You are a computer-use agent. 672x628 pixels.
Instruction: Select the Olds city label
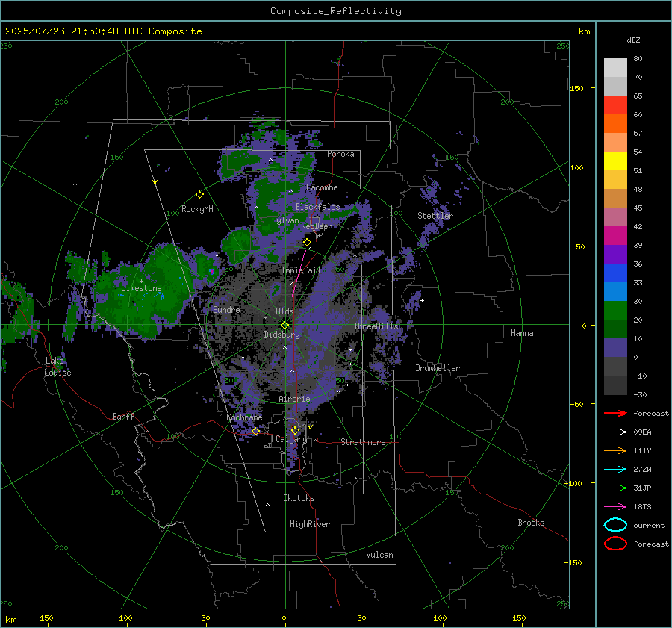pos(284,311)
